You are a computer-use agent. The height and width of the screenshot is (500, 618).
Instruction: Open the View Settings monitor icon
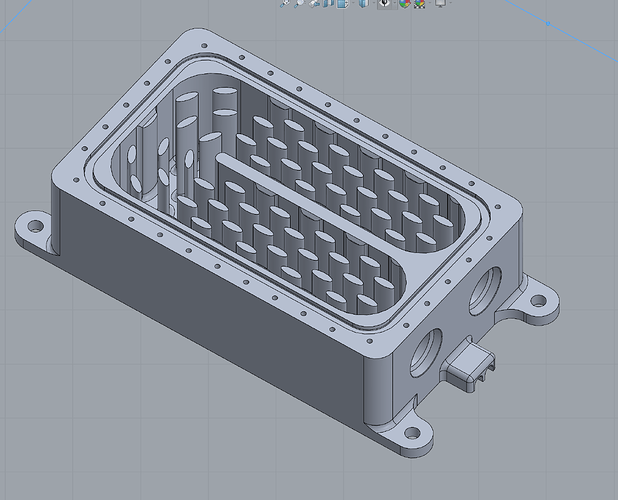(x=441, y=2)
